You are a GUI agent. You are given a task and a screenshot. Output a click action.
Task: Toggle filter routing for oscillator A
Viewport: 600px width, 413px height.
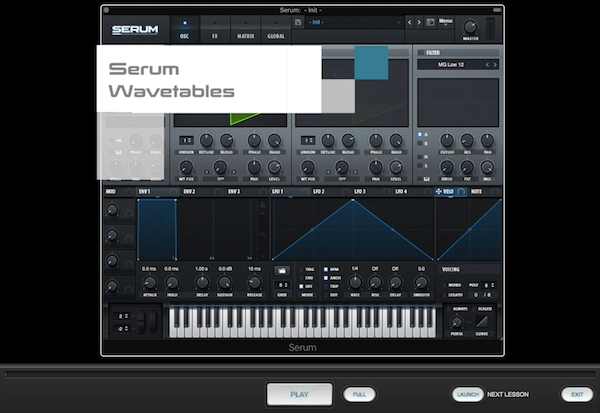pos(419,134)
